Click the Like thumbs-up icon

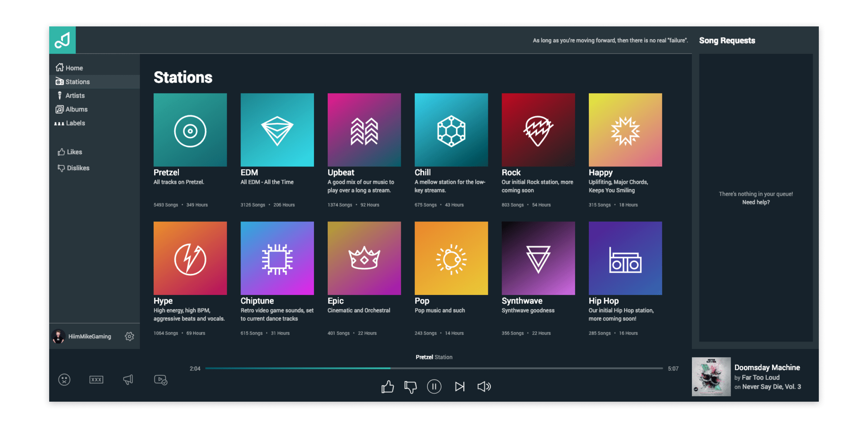[387, 386]
